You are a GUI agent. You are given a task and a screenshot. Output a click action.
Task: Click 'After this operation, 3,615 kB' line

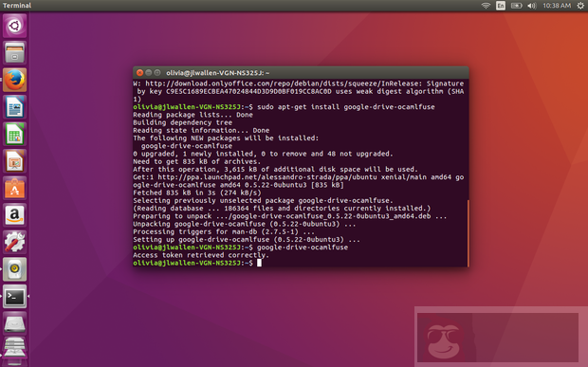[x=275, y=170]
